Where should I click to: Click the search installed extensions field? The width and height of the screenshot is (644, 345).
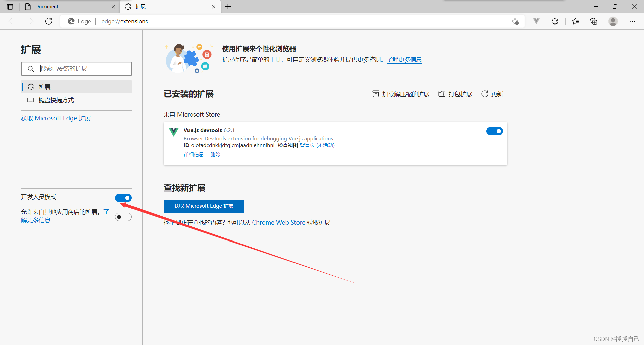click(x=76, y=69)
